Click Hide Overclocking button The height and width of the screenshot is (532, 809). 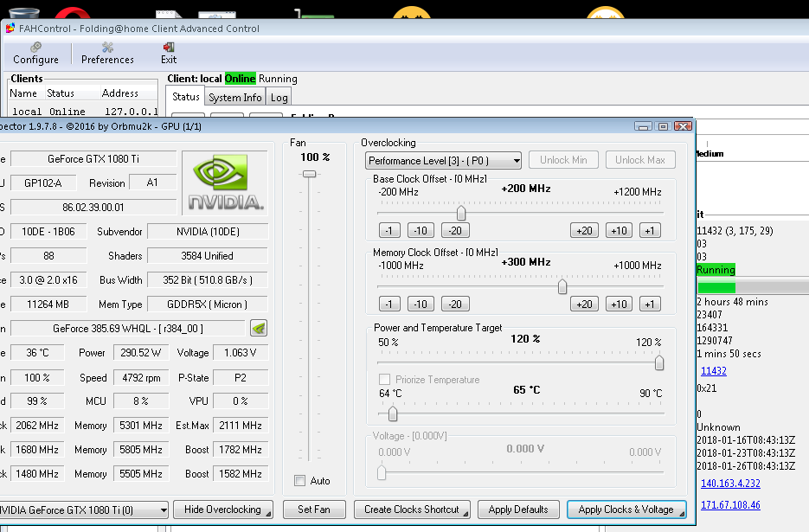point(223,510)
